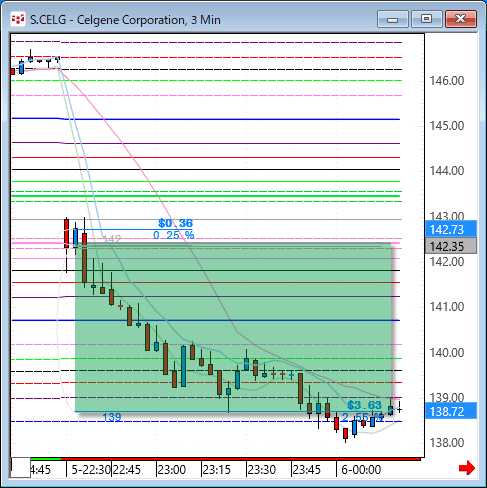Minimize the S.CELG chart window

393,19
